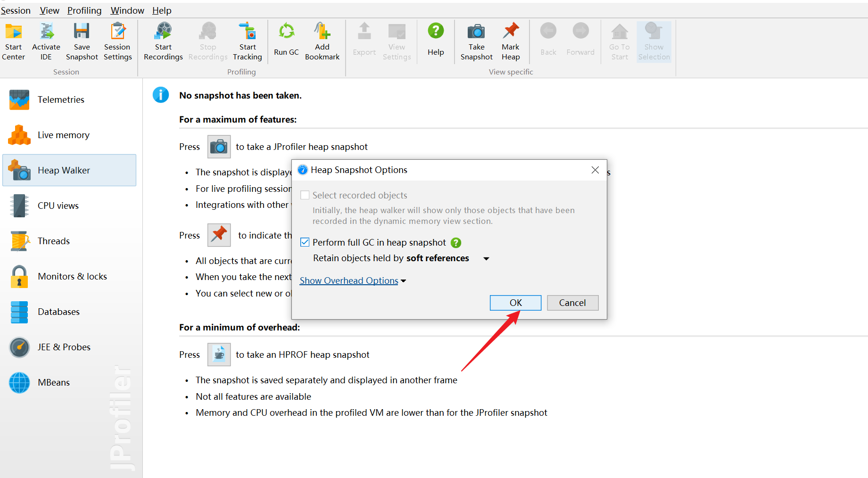
Task: Click the green help icon beside full GC
Action: coord(456,243)
